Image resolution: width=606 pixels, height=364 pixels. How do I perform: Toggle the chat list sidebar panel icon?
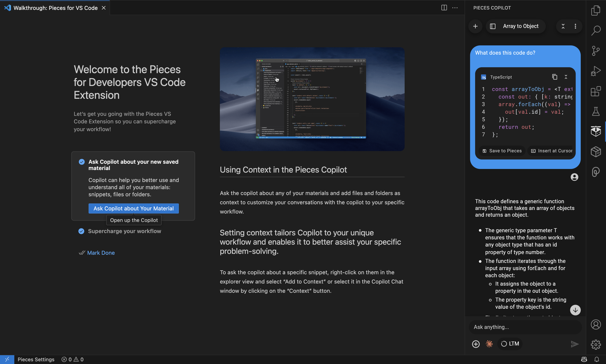tap(493, 26)
